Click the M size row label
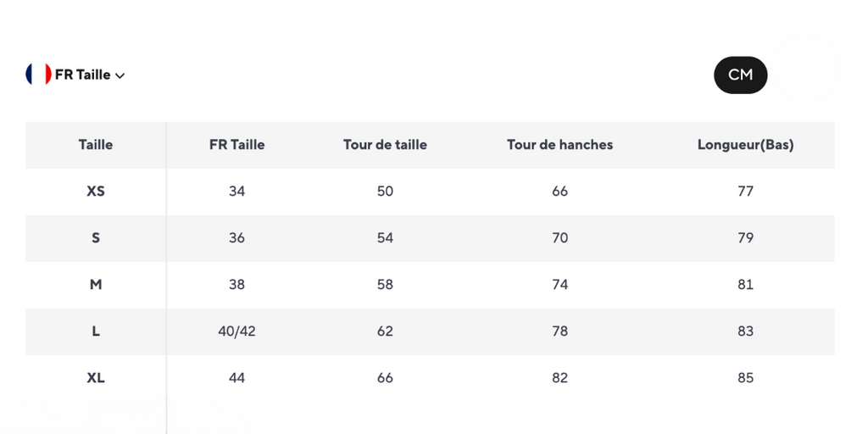The image size is (868, 434). [96, 285]
